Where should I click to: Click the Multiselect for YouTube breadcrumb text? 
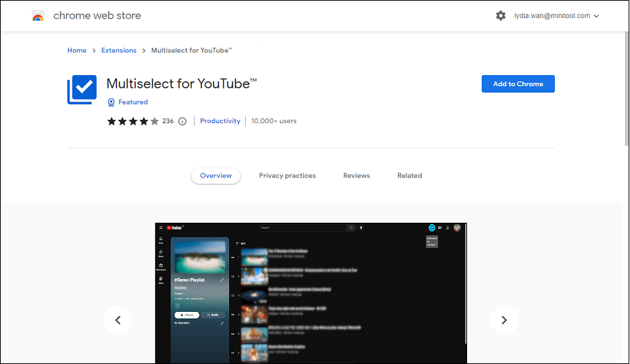[191, 50]
